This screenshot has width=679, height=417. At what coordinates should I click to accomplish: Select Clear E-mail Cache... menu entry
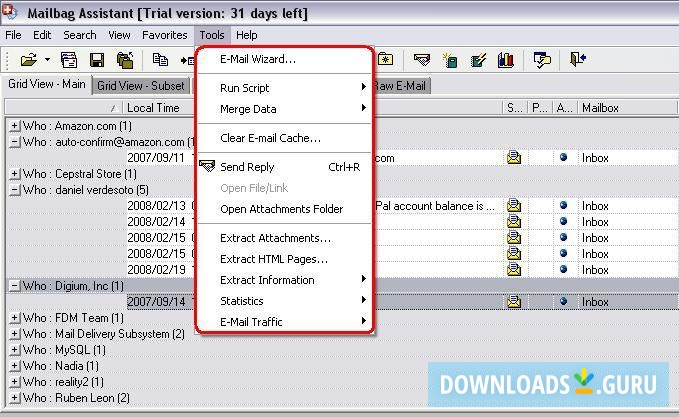pos(285,138)
